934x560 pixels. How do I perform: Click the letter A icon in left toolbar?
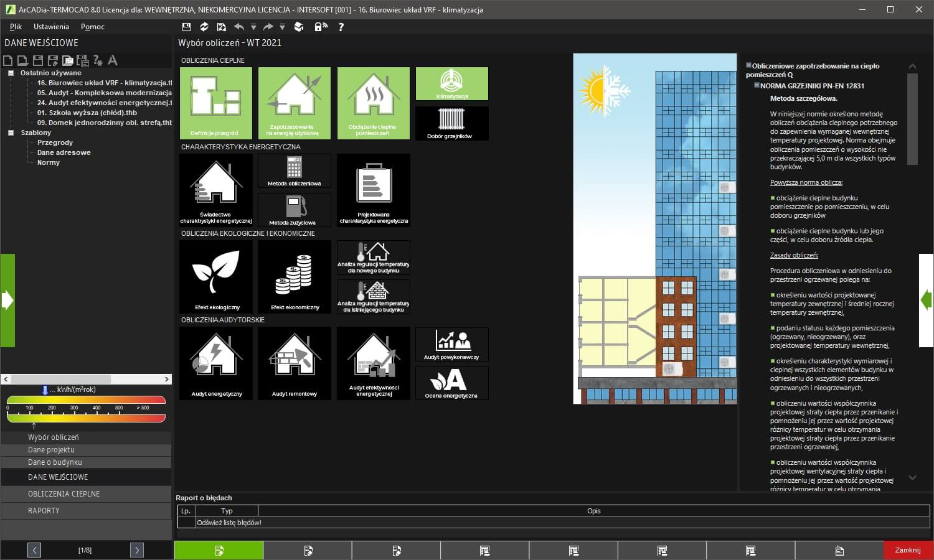[x=113, y=60]
